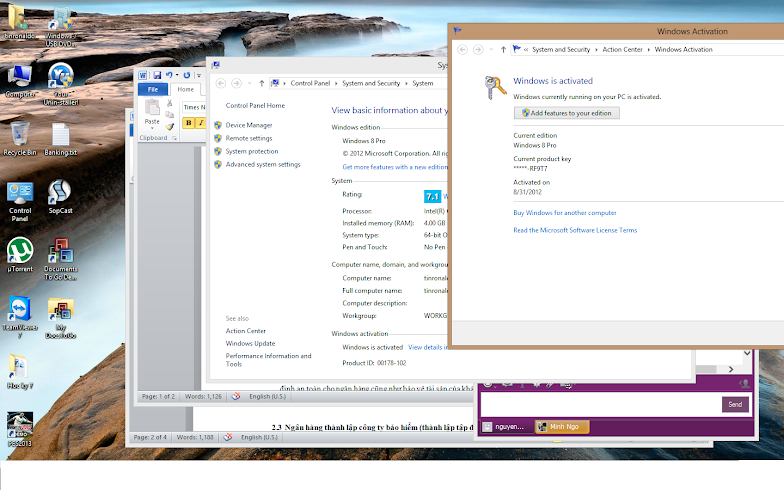Click the 7.1 Windows Experience rating badge
784x490 pixels.
432,196
